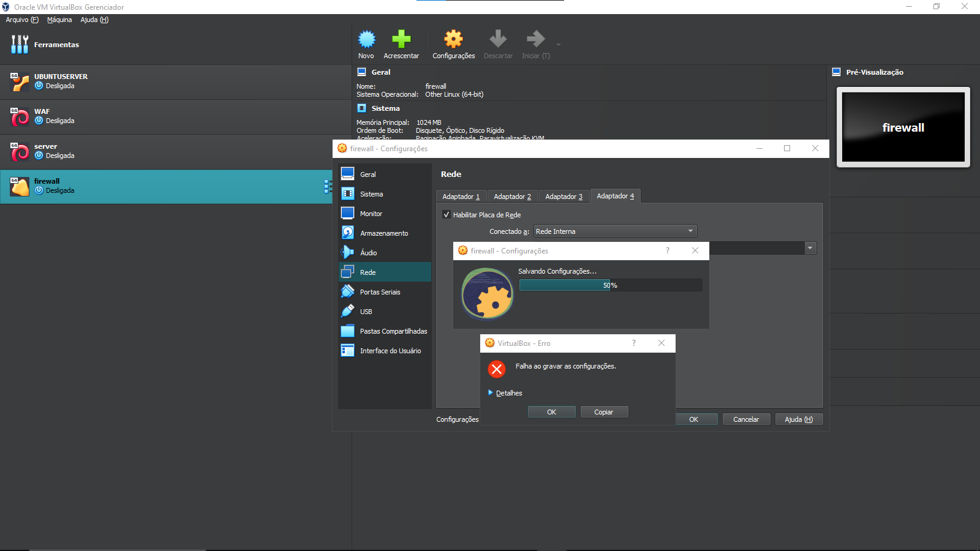This screenshot has width=980, height=551.
Task: Open the Portas Seriais category icon
Action: pos(347,291)
